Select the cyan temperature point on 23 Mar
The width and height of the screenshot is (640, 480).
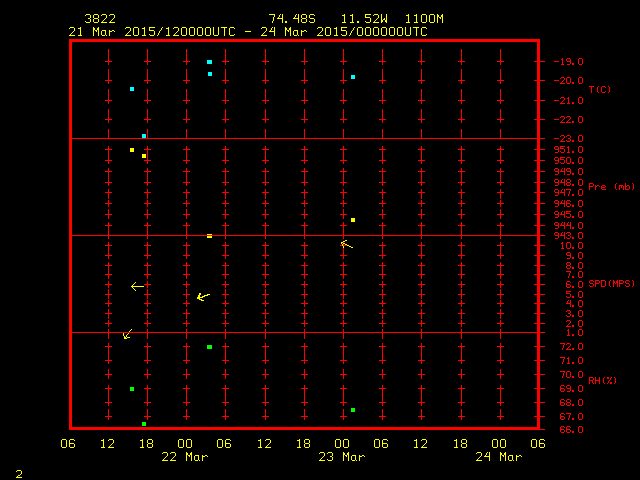[353, 77]
